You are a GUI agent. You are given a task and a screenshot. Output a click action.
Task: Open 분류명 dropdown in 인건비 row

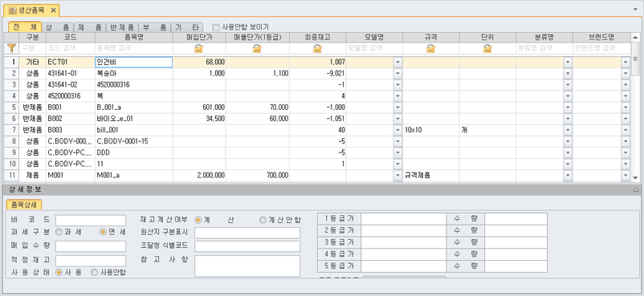[x=568, y=62]
